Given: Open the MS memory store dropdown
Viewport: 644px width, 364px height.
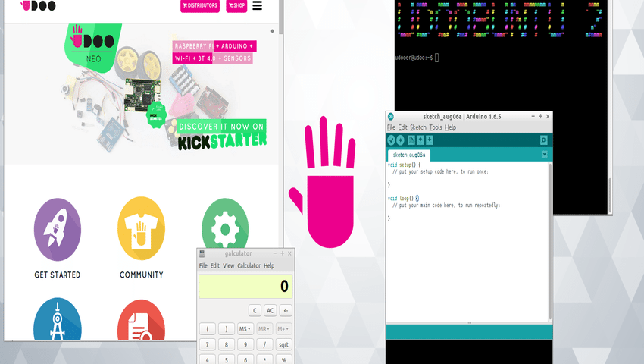Looking at the screenshot, I should pyautogui.click(x=245, y=329).
